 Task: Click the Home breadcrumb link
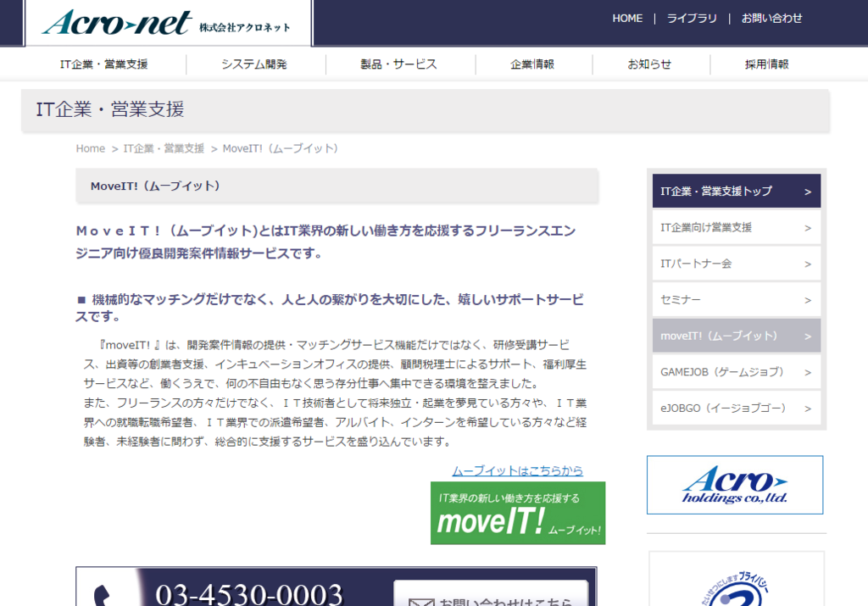pos(90,148)
